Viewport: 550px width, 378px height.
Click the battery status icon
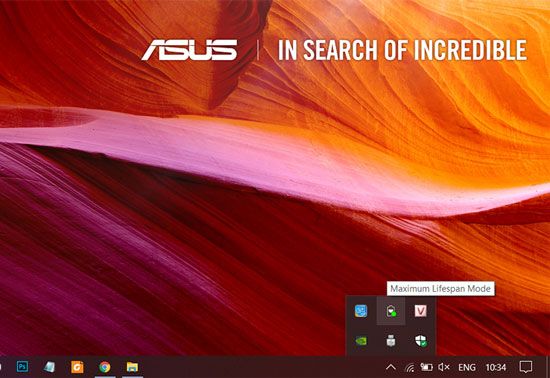tap(426, 367)
